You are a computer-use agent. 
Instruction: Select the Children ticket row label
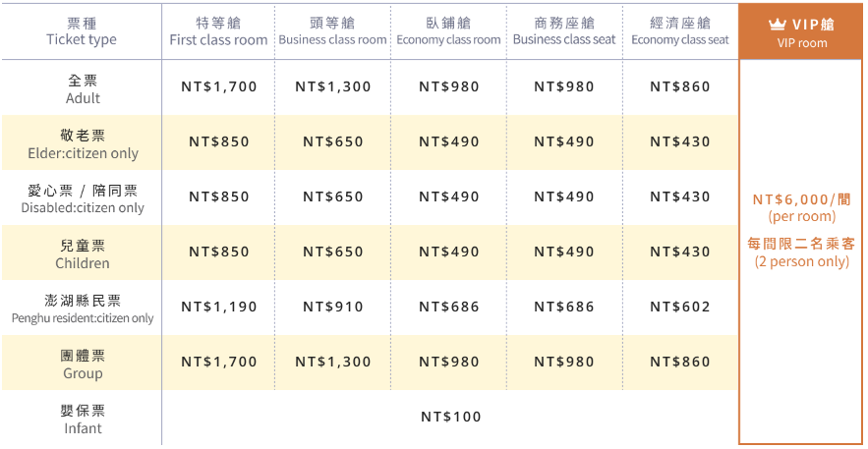[x=83, y=253]
